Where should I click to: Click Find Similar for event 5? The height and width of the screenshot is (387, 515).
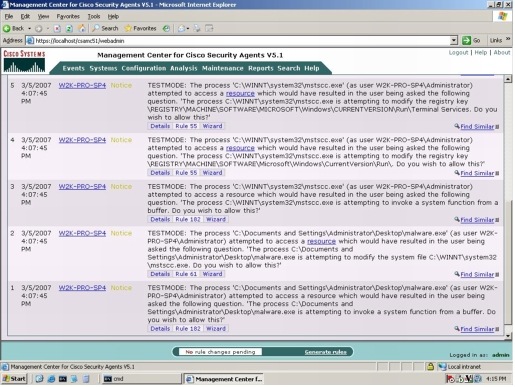click(477, 127)
